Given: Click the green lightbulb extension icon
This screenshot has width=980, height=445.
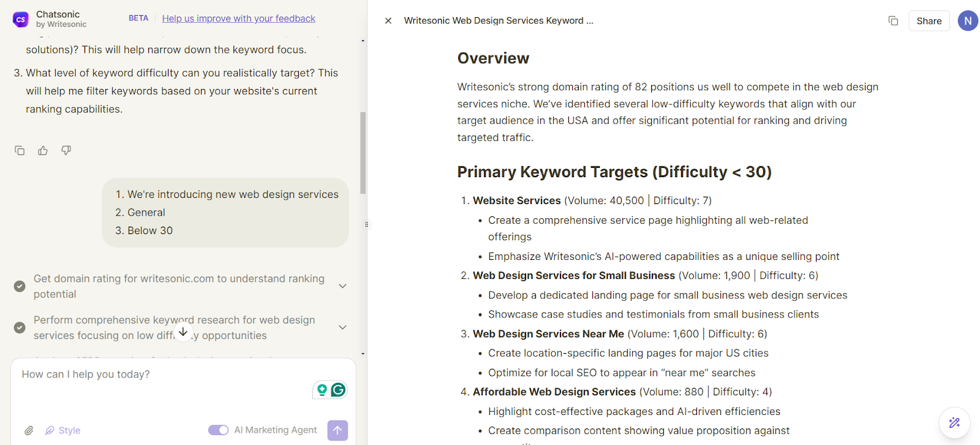Looking at the screenshot, I should tap(322, 390).
